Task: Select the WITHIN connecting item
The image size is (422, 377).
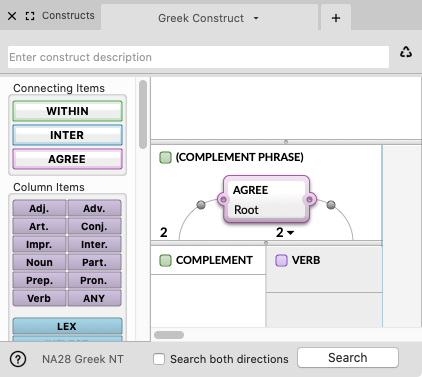Action: (67, 111)
